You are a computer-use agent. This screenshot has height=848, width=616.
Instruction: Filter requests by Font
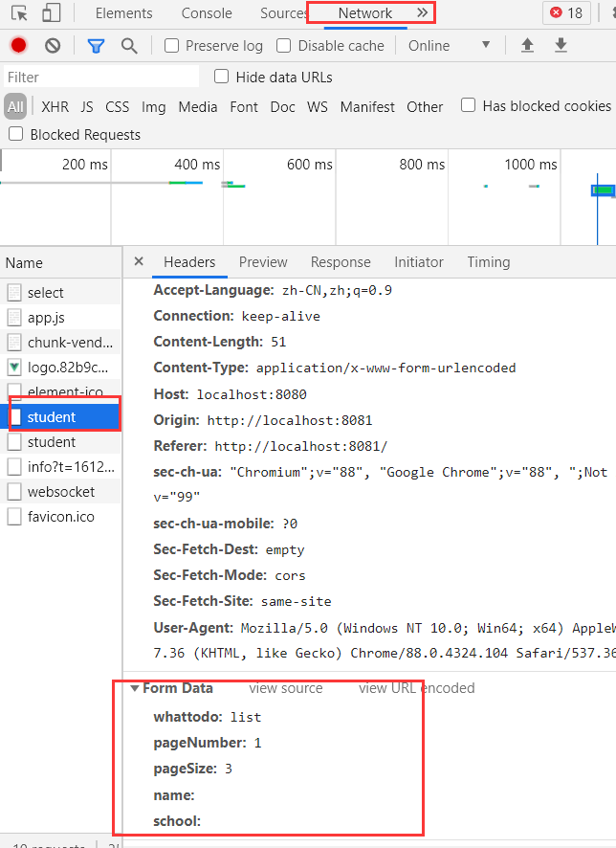(x=244, y=107)
